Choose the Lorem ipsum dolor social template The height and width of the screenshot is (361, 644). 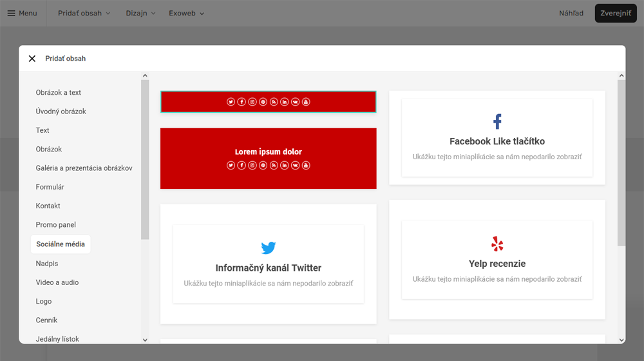268,159
